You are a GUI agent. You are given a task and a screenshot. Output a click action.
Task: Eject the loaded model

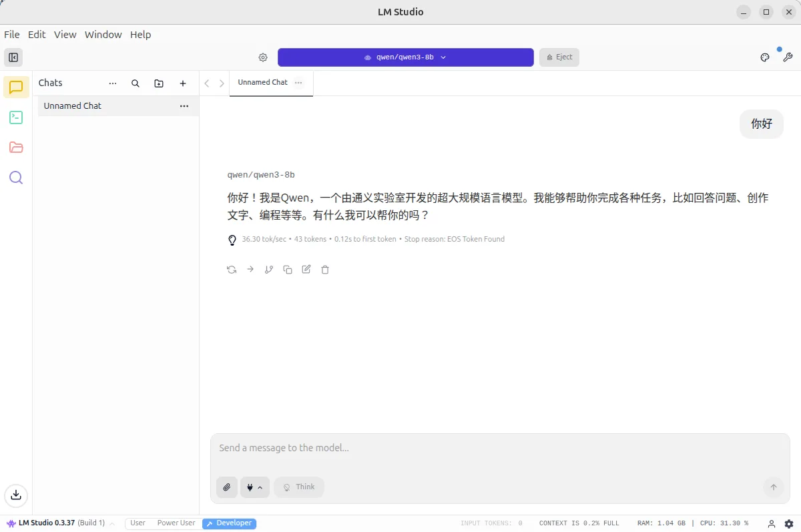(559, 57)
